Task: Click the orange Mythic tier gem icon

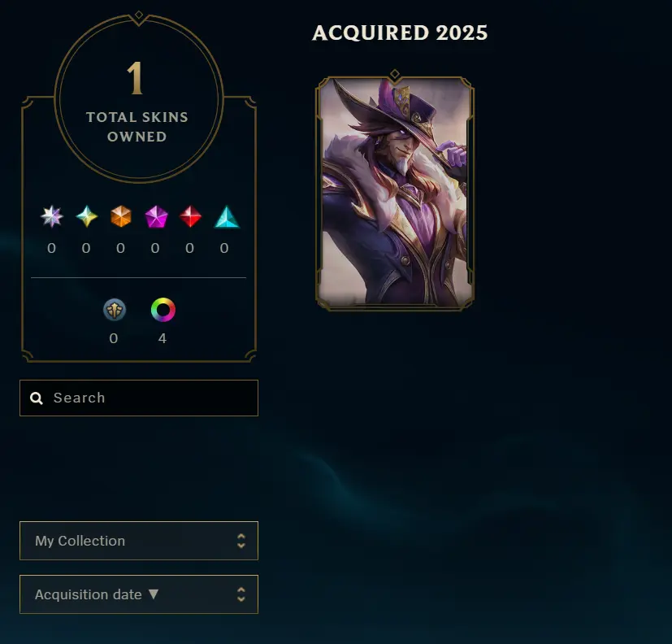Action: click(121, 216)
